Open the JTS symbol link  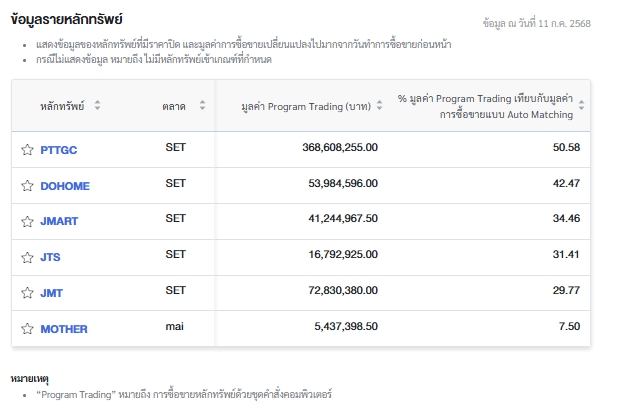click(50, 257)
